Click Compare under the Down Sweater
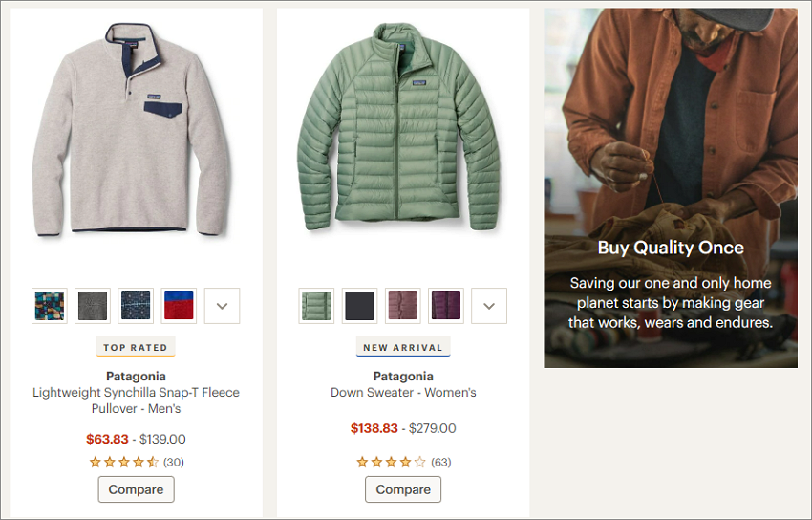 (x=403, y=489)
